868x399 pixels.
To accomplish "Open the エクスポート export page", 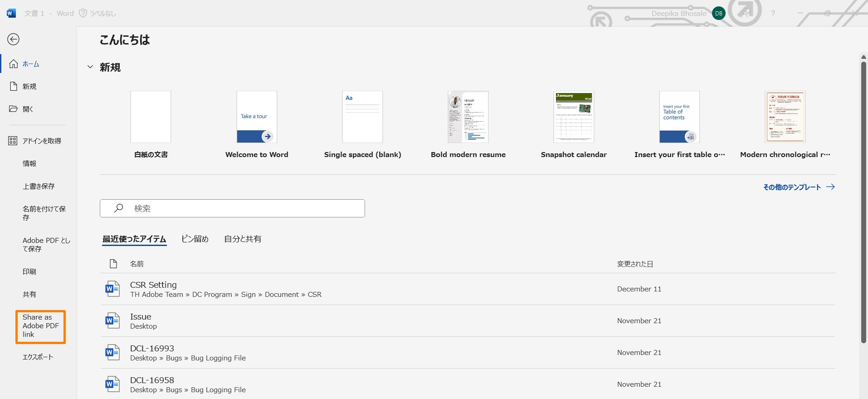I will pos(37,357).
